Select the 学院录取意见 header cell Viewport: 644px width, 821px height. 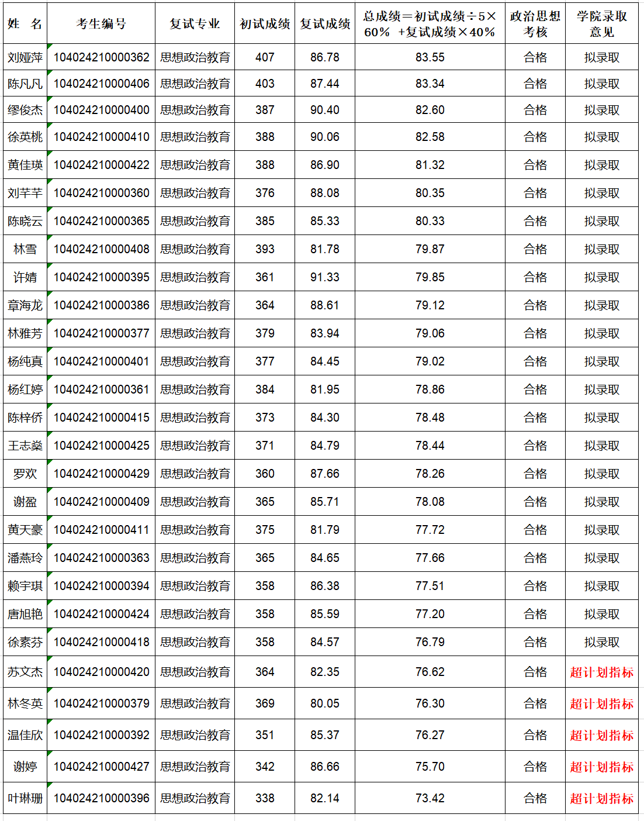coord(601,24)
